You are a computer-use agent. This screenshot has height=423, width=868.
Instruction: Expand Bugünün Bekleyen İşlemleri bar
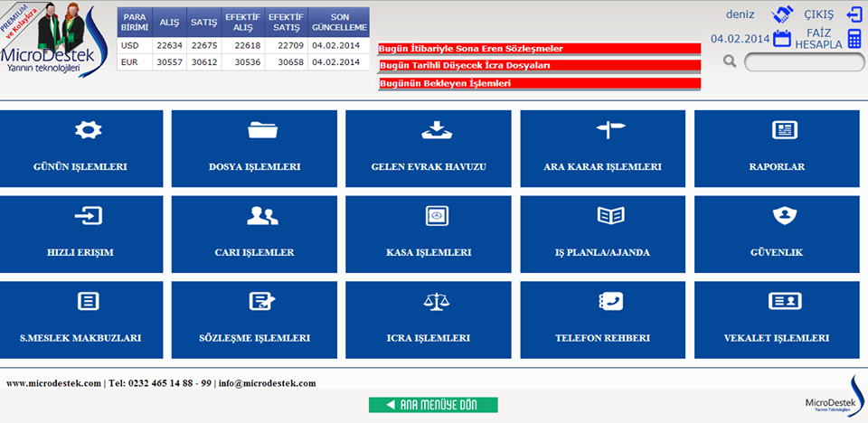point(539,83)
